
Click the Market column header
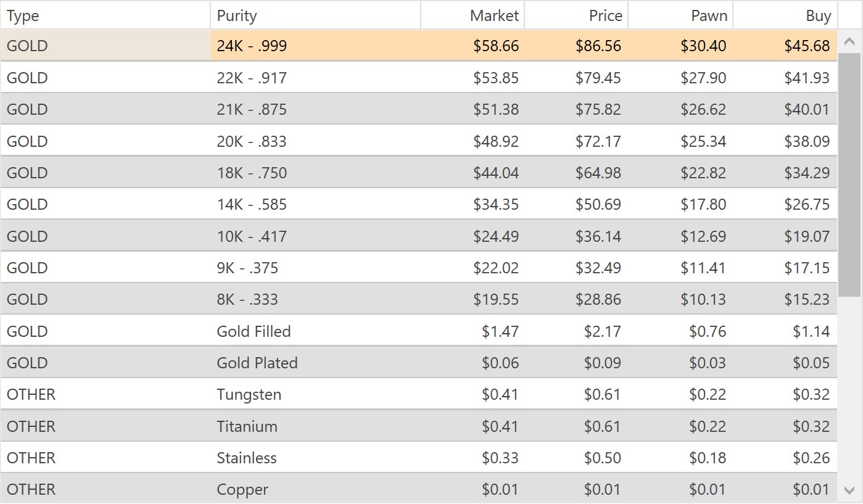coord(473,15)
